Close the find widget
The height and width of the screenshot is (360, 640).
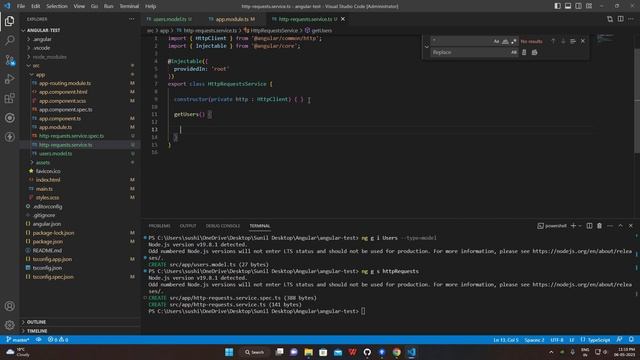pos(583,41)
